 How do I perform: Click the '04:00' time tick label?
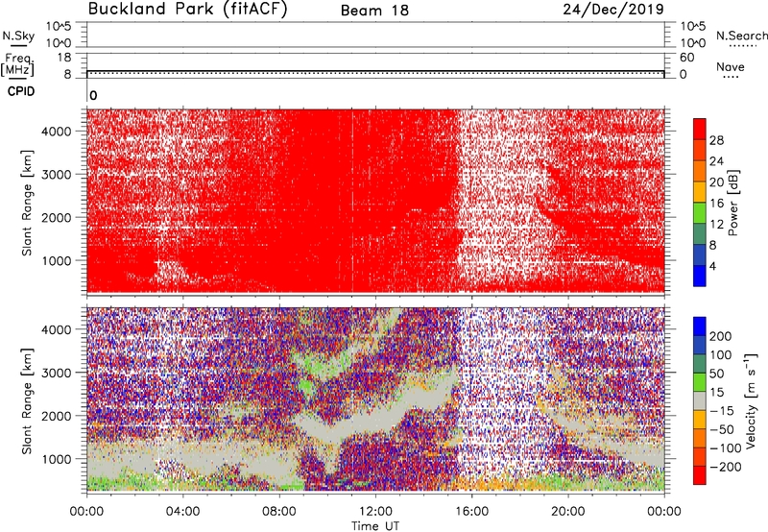pos(182,512)
